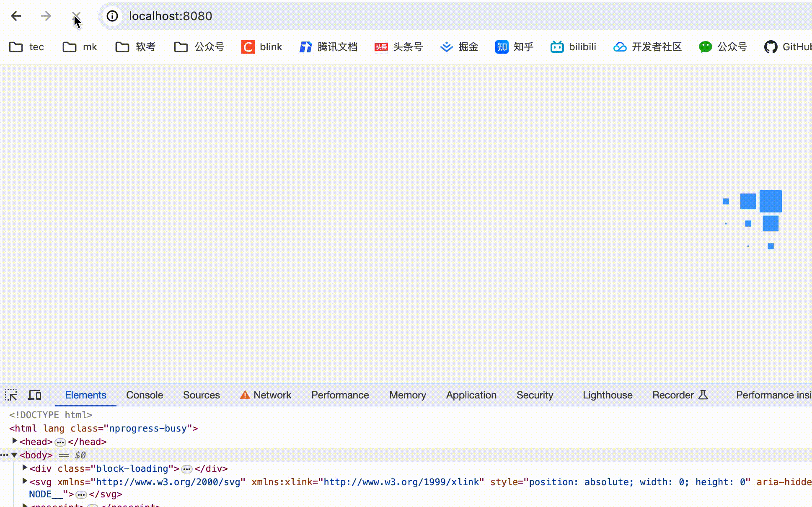This screenshot has width=812, height=507.
Task: Click the site information icon
Action: [x=112, y=16]
